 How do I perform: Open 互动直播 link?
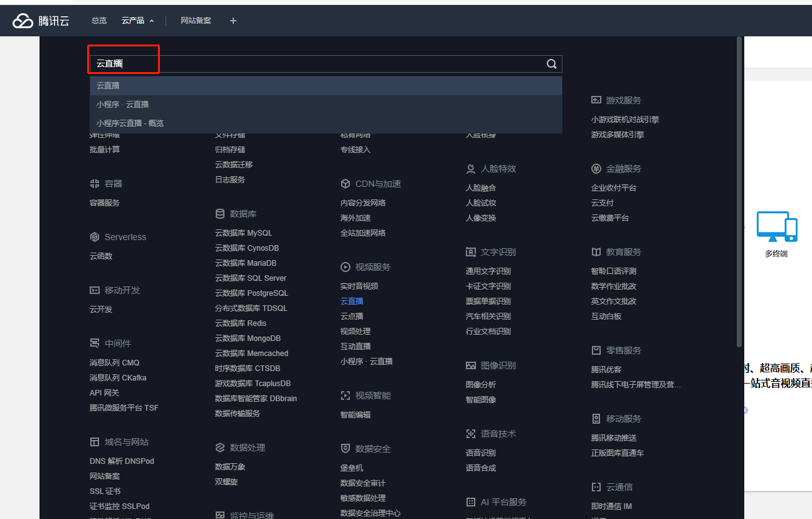point(356,347)
